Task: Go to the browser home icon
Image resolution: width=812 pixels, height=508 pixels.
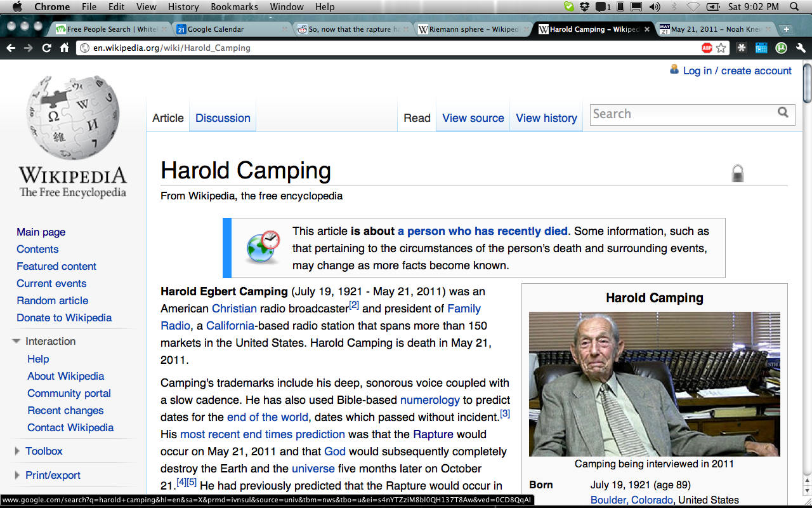Action: (64, 48)
